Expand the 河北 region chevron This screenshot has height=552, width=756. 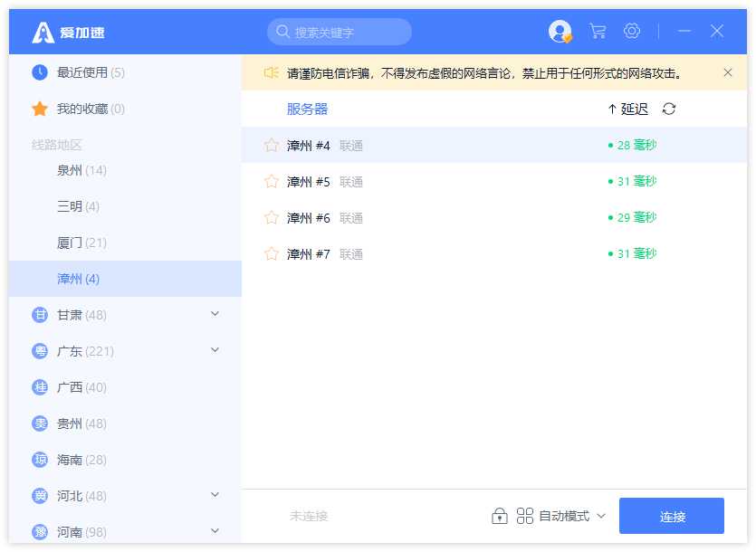point(215,495)
